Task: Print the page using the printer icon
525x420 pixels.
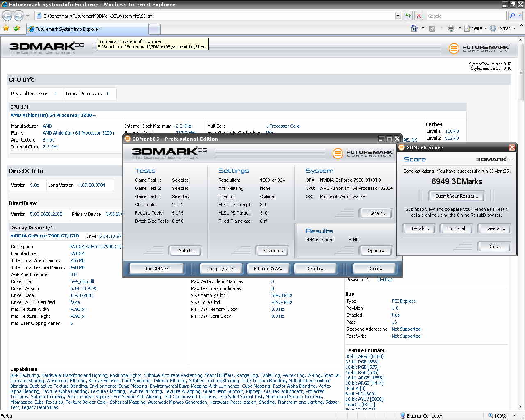Action: [451, 28]
